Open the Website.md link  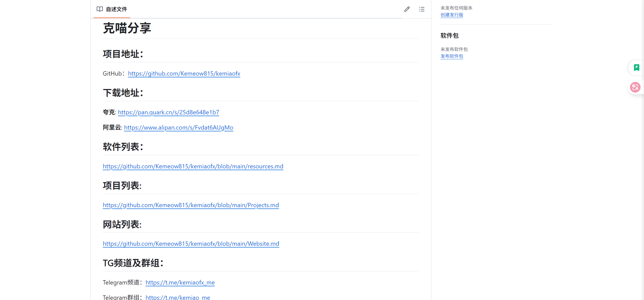tap(191, 244)
